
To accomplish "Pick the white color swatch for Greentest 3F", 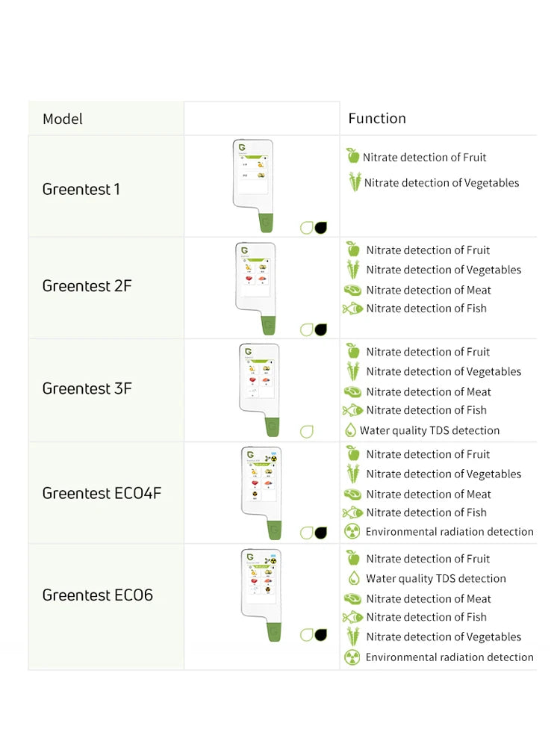I will click(x=307, y=431).
